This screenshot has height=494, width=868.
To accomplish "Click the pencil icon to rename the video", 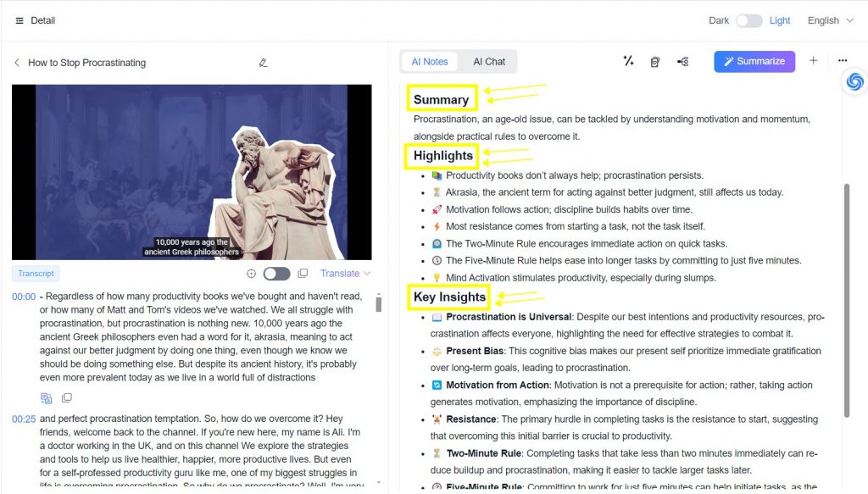I will (263, 63).
